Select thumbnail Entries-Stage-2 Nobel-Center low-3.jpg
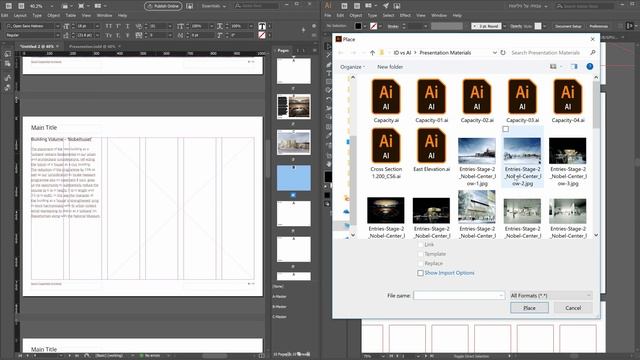This screenshot has height=360, width=640. tap(568, 151)
